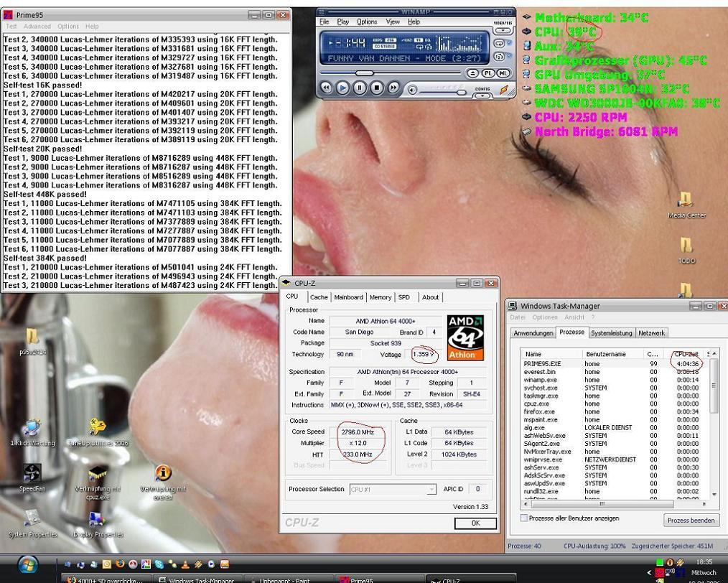Viewport: 728px width, 583px height.
Task: Open the Processor Selection combo box
Action: [x=393, y=489]
